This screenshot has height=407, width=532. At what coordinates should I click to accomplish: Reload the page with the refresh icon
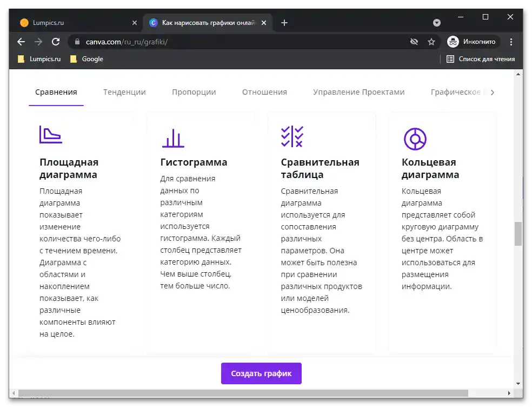pos(56,42)
